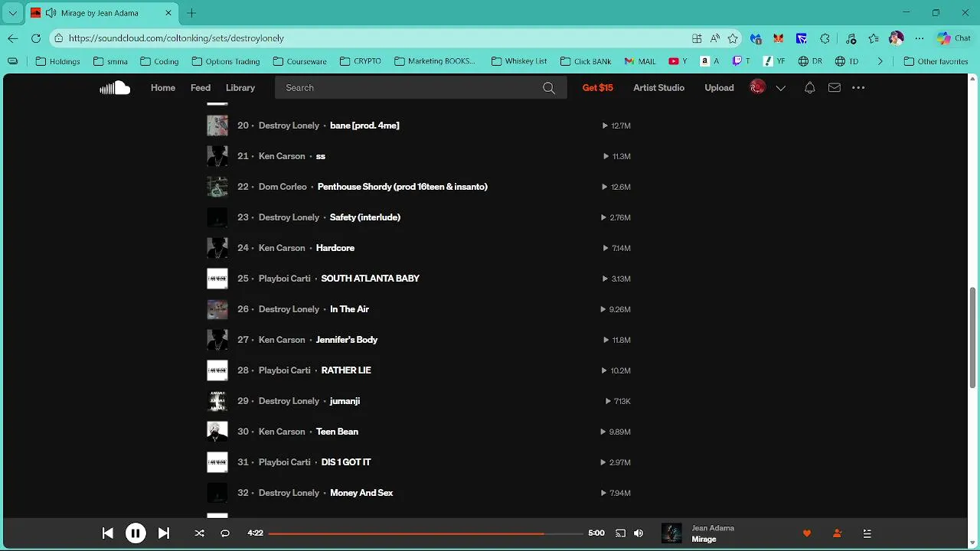
Task: Open a new browser tab
Action: [191, 13]
